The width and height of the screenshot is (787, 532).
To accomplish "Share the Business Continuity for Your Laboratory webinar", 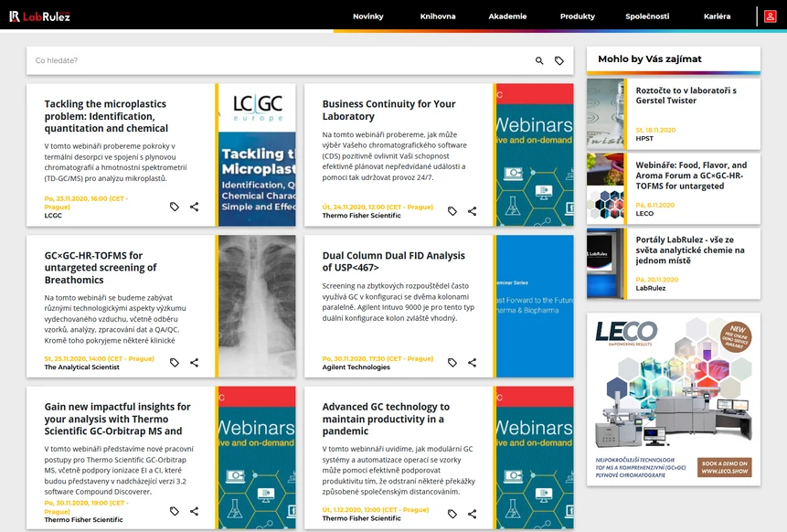I will click(473, 211).
